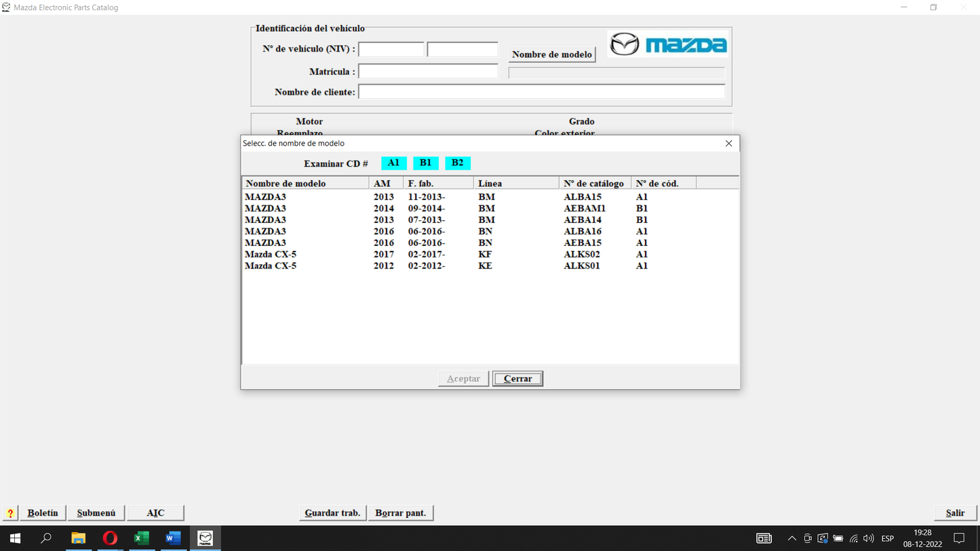This screenshot has width=980, height=551.
Task: Open Boletín
Action: pos(43,513)
